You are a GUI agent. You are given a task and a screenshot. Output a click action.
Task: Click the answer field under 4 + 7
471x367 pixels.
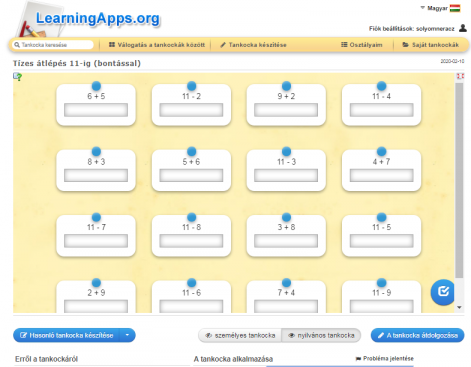(381, 175)
